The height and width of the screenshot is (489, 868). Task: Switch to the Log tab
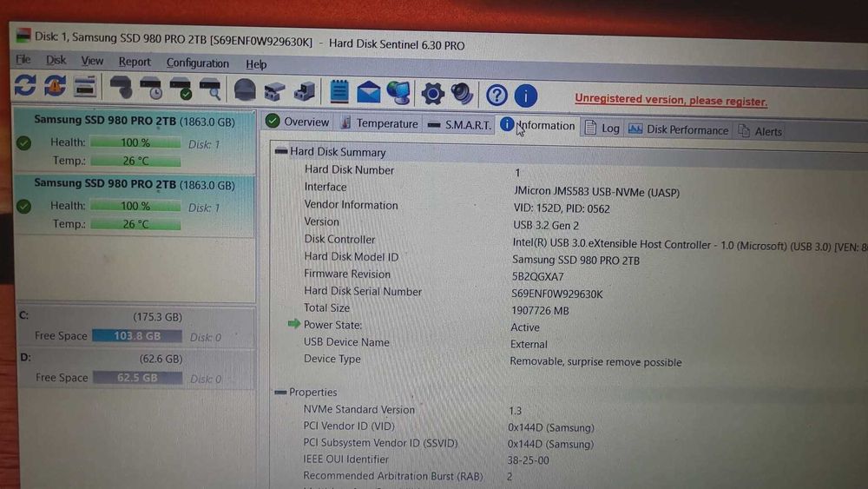pyautogui.click(x=602, y=128)
